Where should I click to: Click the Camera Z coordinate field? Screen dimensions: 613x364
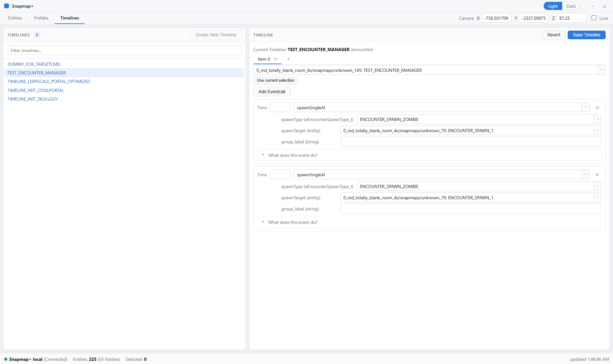click(x=571, y=18)
